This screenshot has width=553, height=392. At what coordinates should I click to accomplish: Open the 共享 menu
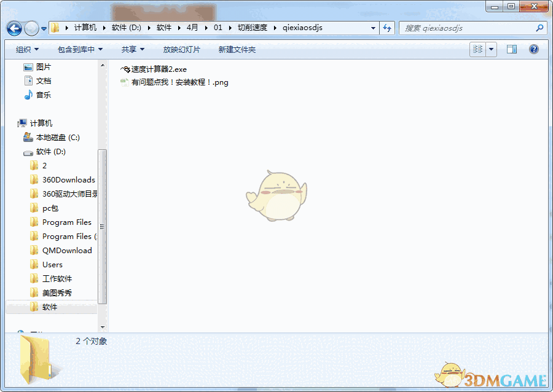coord(133,49)
